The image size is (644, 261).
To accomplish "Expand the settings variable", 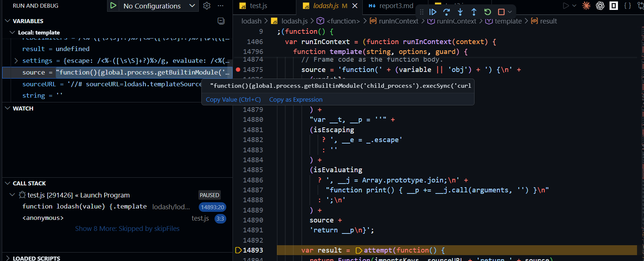I will [16, 61].
